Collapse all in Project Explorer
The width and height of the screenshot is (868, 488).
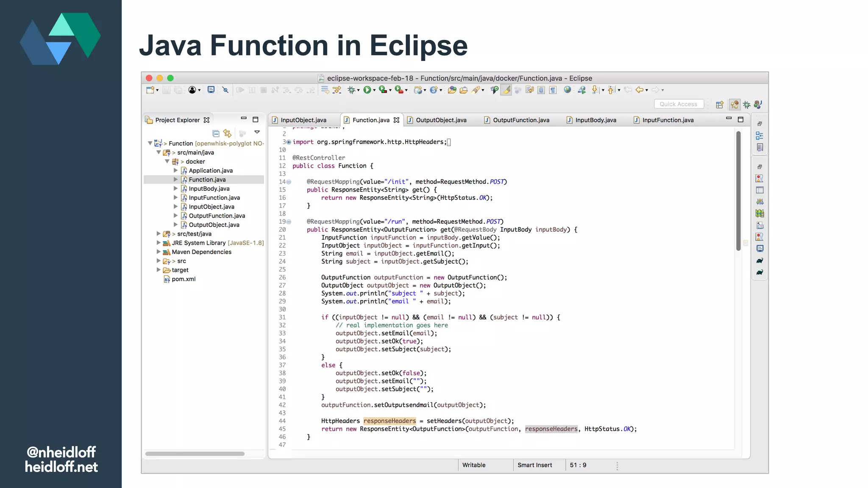click(216, 133)
